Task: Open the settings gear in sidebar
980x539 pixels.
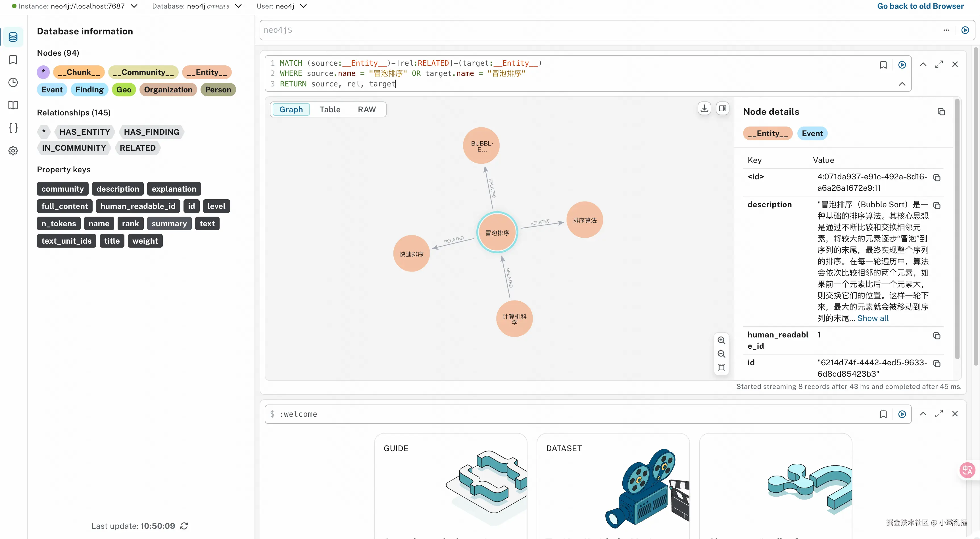Action: click(x=13, y=151)
